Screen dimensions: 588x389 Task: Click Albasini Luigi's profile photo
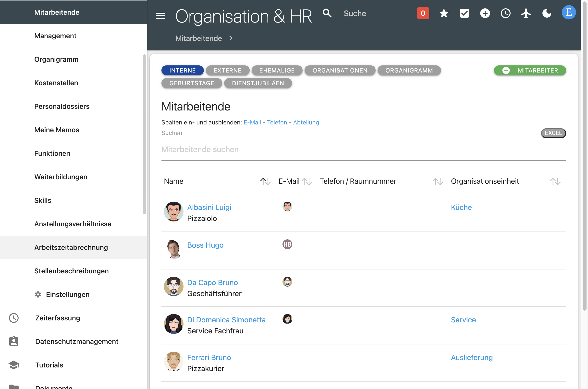click(x=173, y=211)
